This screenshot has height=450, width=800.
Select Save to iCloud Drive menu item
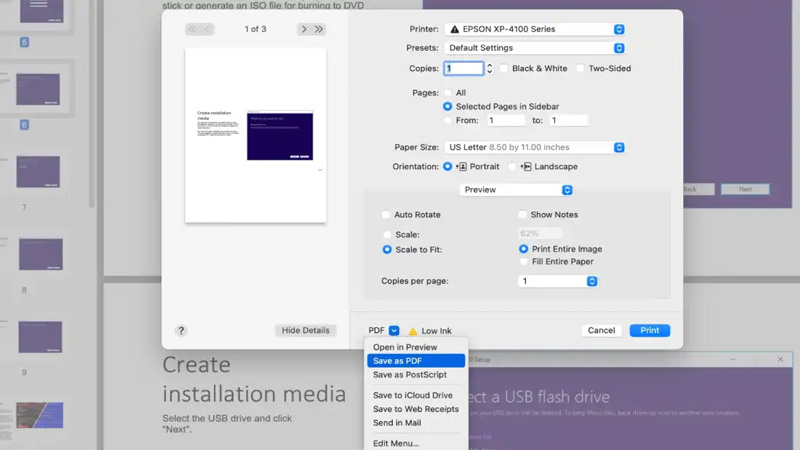[413, 396]
